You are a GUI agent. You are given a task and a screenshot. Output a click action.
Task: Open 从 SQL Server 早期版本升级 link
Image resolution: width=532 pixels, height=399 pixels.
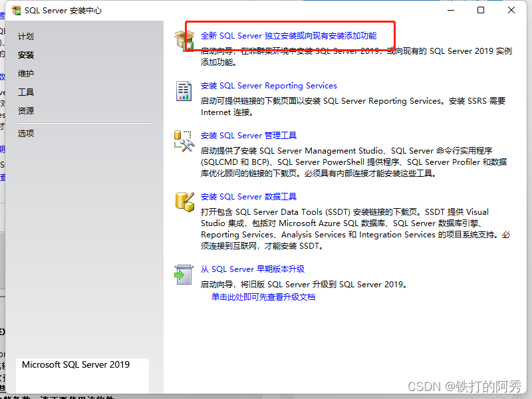[253, 269]
